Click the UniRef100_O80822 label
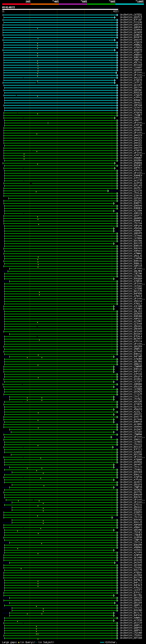The height and width of the screenshot is (644, 146). pos(131,103)
